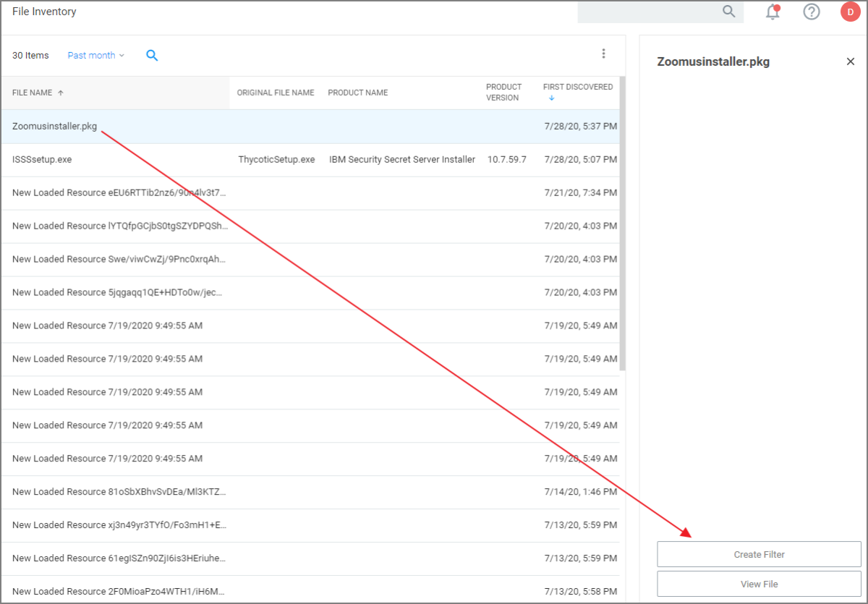Click the notifications bell icon
This screenshot has width=868, height=604.
[x=773, y=12]
